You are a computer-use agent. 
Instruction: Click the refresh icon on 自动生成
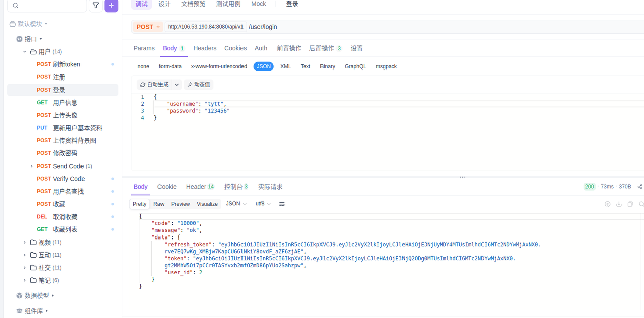[143, 85]
